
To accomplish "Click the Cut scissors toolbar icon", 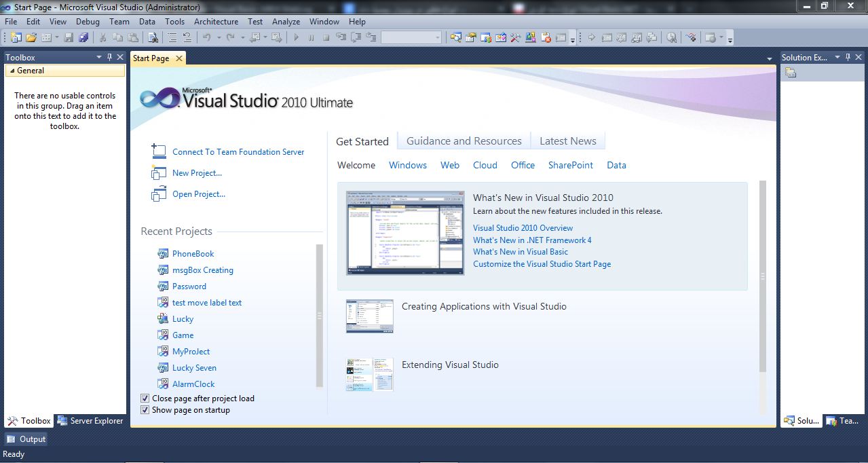I will (102, 37).
